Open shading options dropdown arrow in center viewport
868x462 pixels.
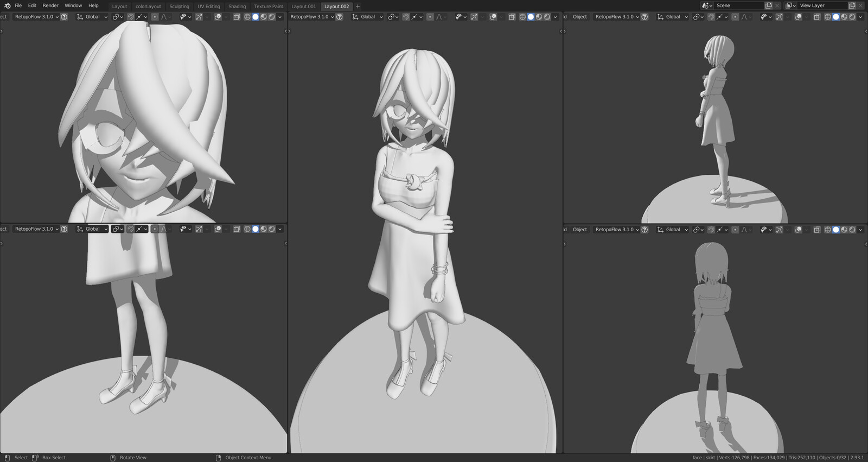pyautogui.click(x=555, y=17)
